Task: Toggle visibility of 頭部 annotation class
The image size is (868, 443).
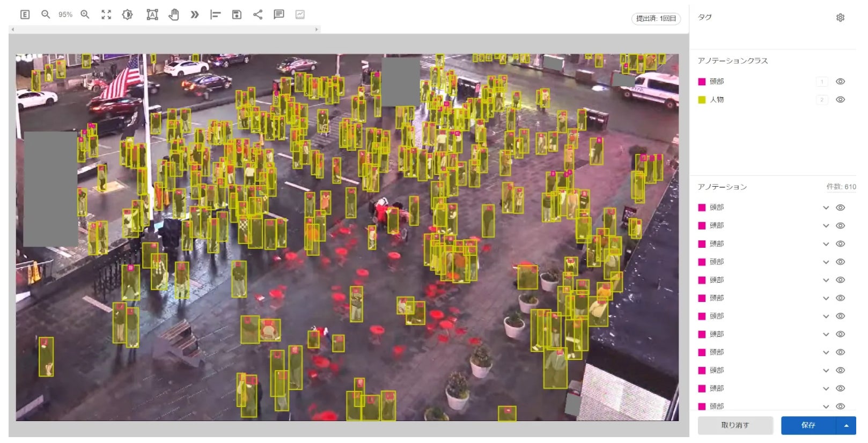Action: point(840,82)
